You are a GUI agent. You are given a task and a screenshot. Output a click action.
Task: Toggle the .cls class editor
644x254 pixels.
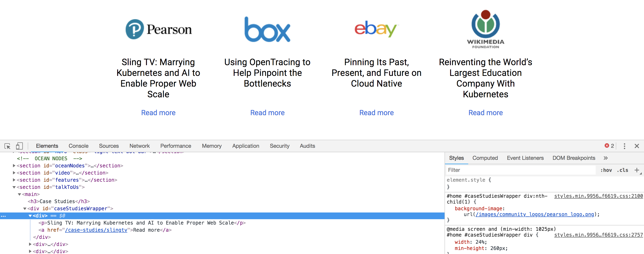pyautogui.click(x=622, y=170)
